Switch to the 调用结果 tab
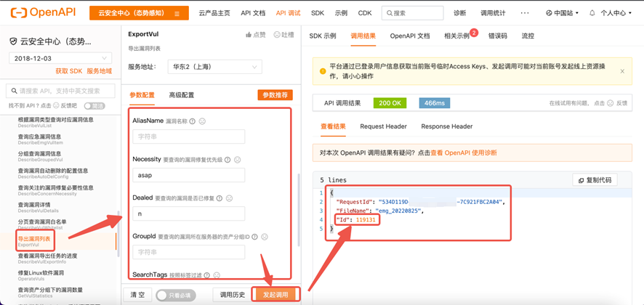Screen dimensions: 644x305 363,36
